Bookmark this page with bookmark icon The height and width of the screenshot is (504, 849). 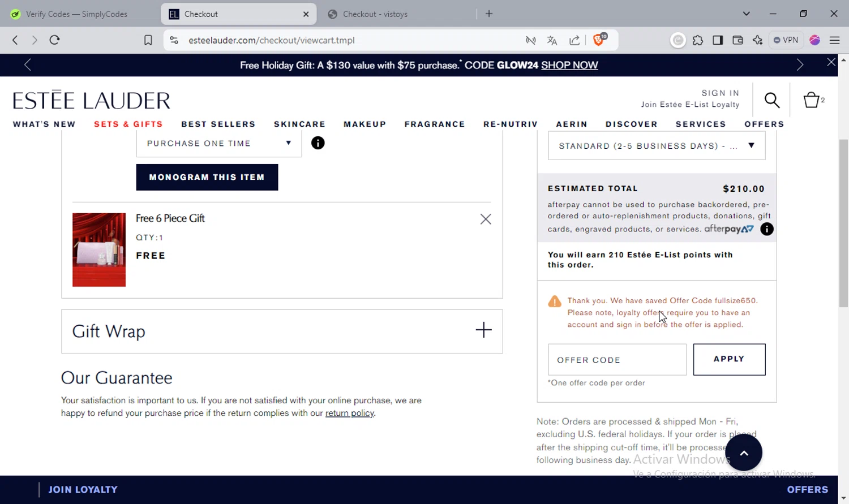148,40
